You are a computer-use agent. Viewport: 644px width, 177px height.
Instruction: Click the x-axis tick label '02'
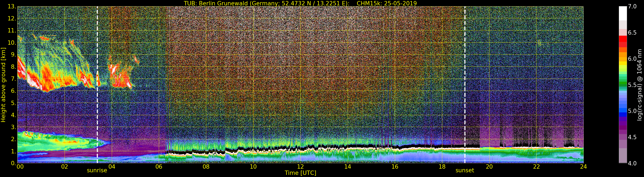tap(65, 167)
